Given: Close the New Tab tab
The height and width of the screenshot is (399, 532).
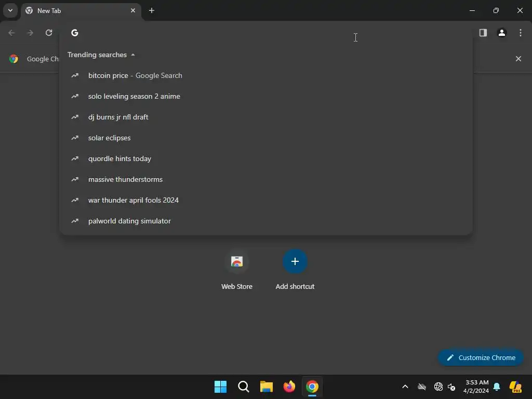Looking at the screenshot, I should 133,11.
